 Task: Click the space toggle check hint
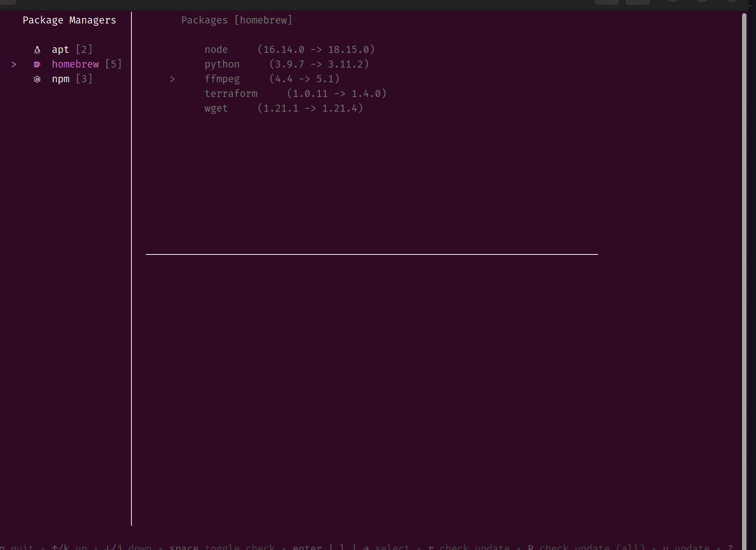[222, 547]
